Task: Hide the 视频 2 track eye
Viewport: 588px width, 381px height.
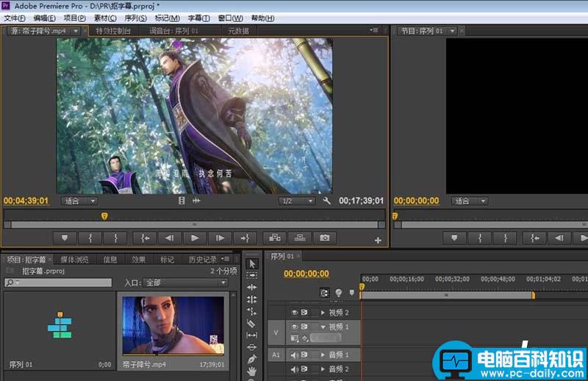Action: pyautogui.click(x=295, y=313)
